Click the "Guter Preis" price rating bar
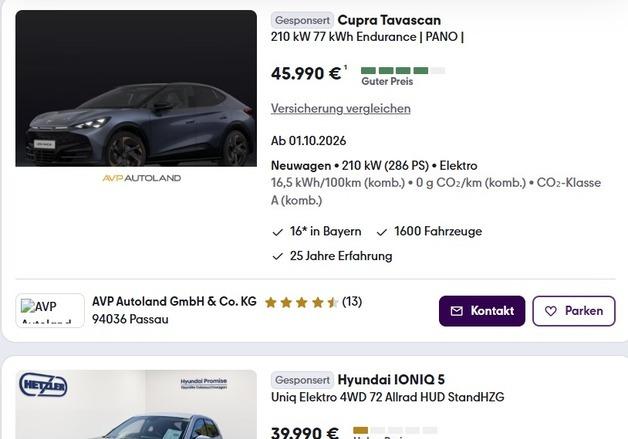This screenshot has height=439, width=628. pyautogui.click(x=402, y=71)
